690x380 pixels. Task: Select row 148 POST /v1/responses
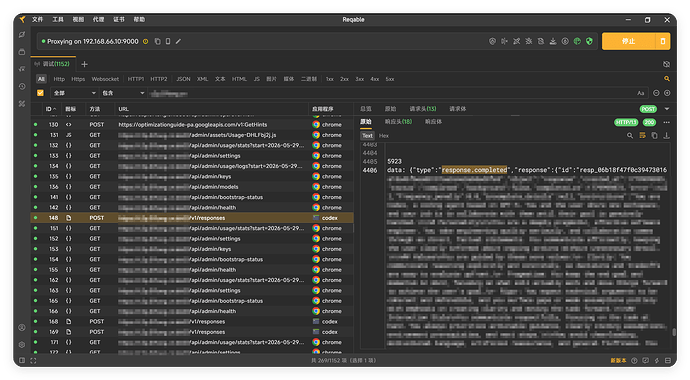point(192,218)
